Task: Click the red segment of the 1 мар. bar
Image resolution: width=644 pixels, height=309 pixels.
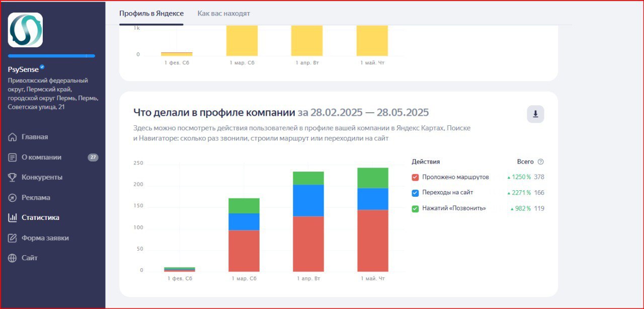Action: click(x=244, y=251)
